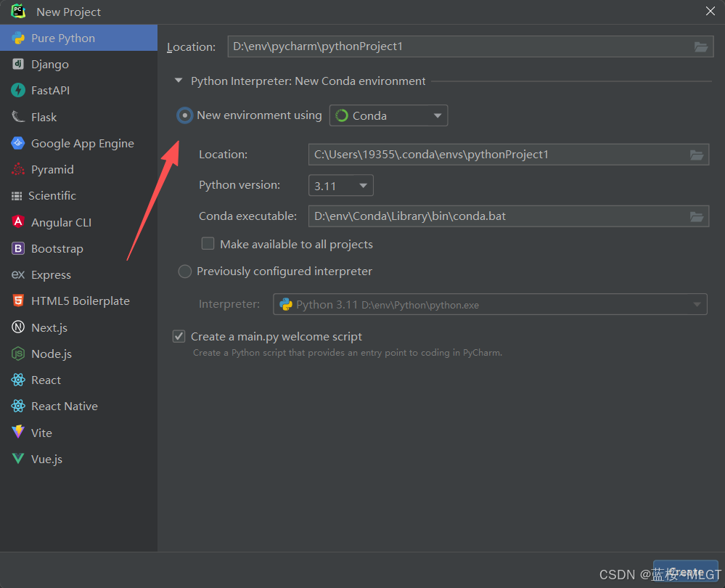
Task: Select Flask project type
Action: pos(78,117)
